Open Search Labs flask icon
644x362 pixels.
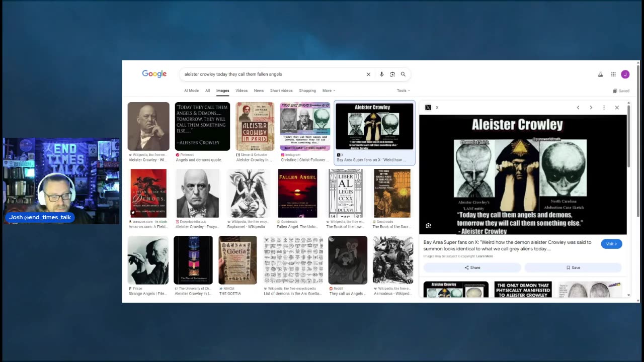(x=600, y=74)
